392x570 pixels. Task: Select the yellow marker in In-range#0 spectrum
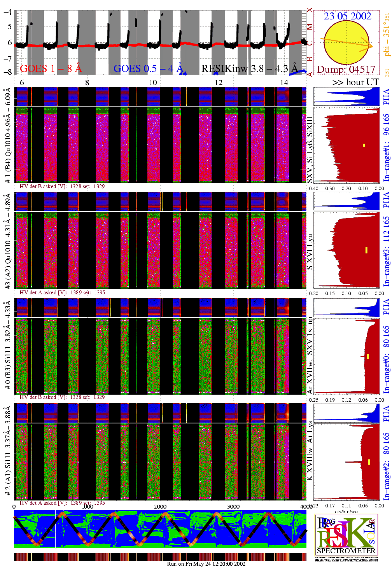(x=368, y=356)
